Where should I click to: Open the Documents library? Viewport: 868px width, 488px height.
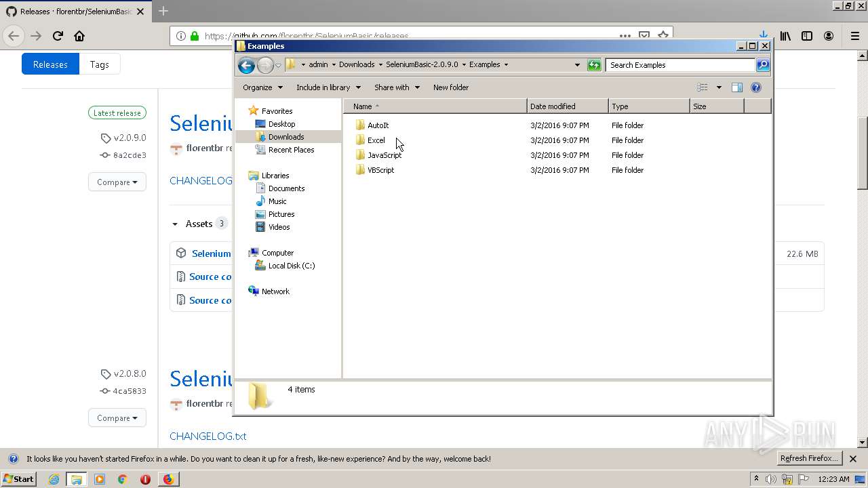click(280, 188)
